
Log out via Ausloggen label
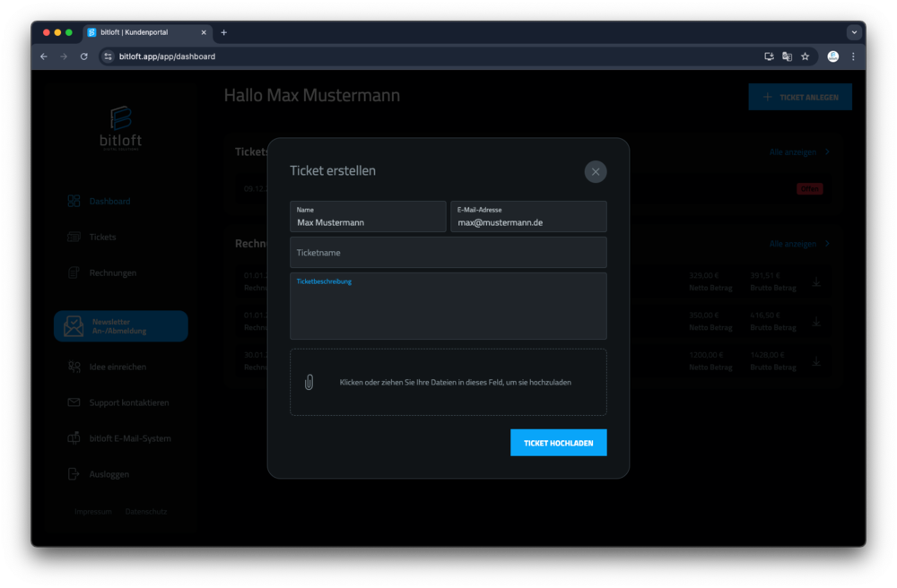pyautogui.click(x=109, y=474)
